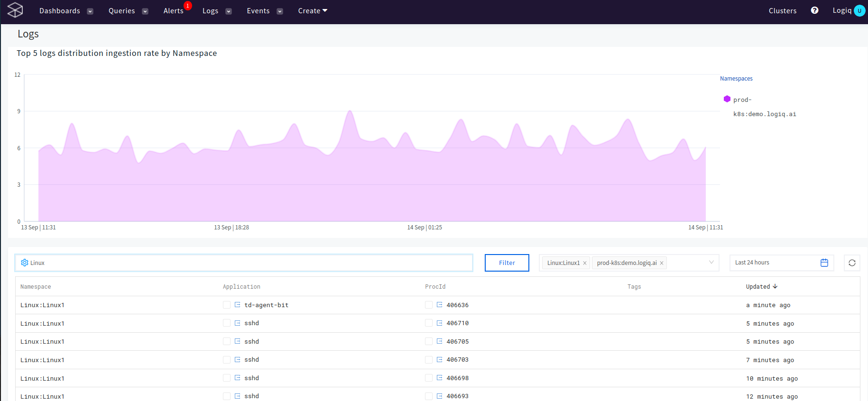Open the calendar date picker icon
This screenshot has width=868, height=401.
tap(824, 263)
